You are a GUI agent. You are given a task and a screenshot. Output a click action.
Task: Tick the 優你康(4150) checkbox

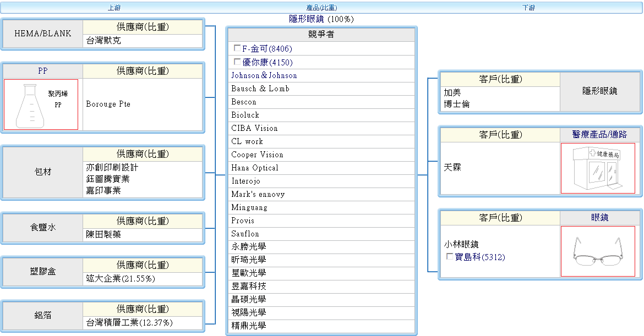tap(237, 62)
